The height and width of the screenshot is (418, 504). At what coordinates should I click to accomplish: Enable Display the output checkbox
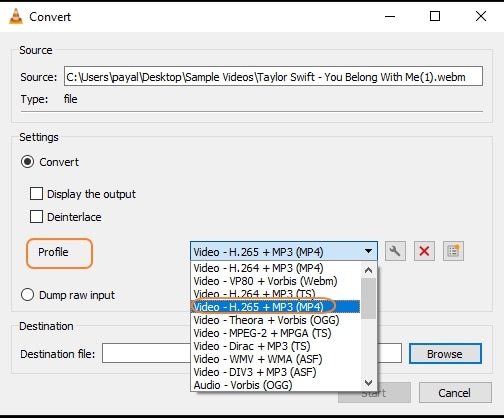pyautogui.click(x=36, y=194)
